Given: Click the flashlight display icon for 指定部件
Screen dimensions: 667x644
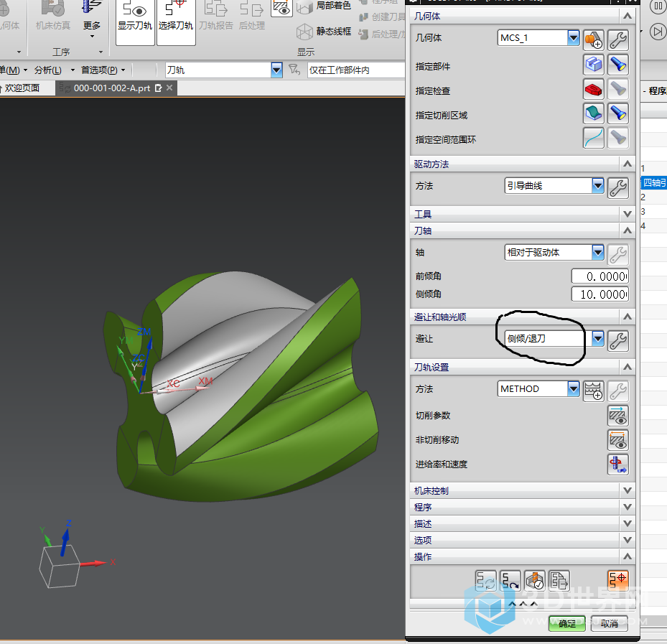Looking at the screenshot, I should (x=617, y=65).
